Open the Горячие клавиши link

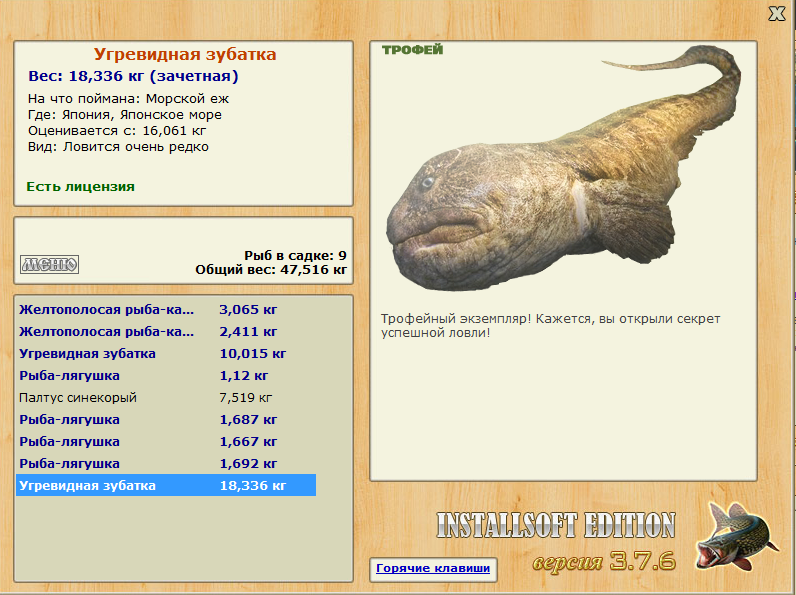433,569
